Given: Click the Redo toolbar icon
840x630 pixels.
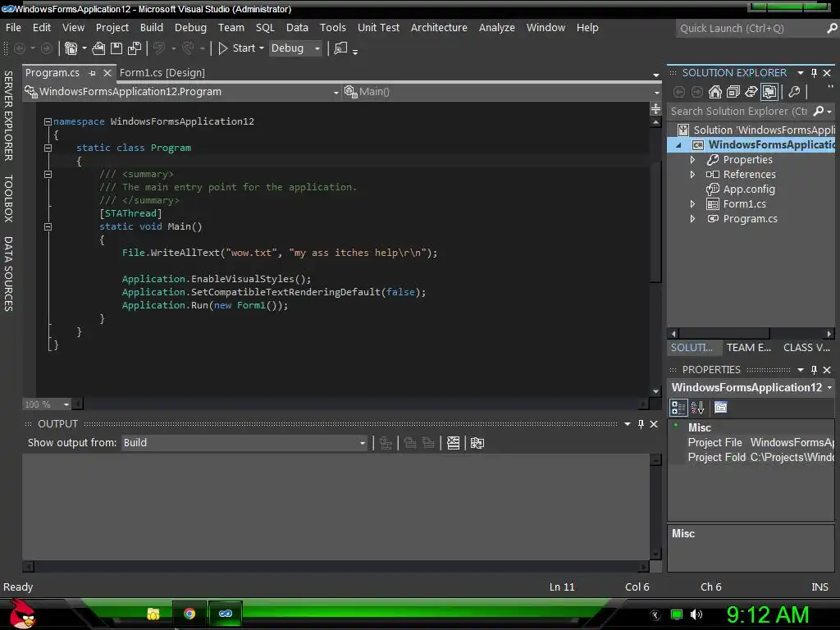Looking at the screenshot, I should [188, 48].
